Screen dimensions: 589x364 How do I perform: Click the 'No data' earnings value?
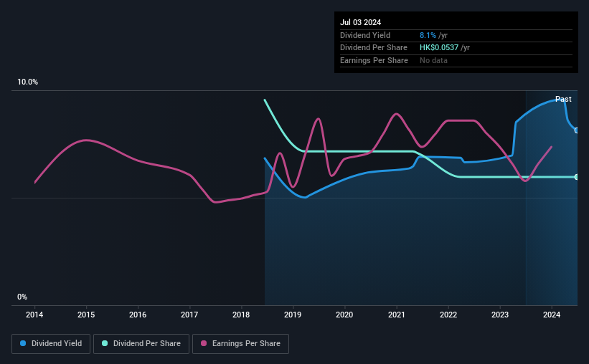coord(433,60)
